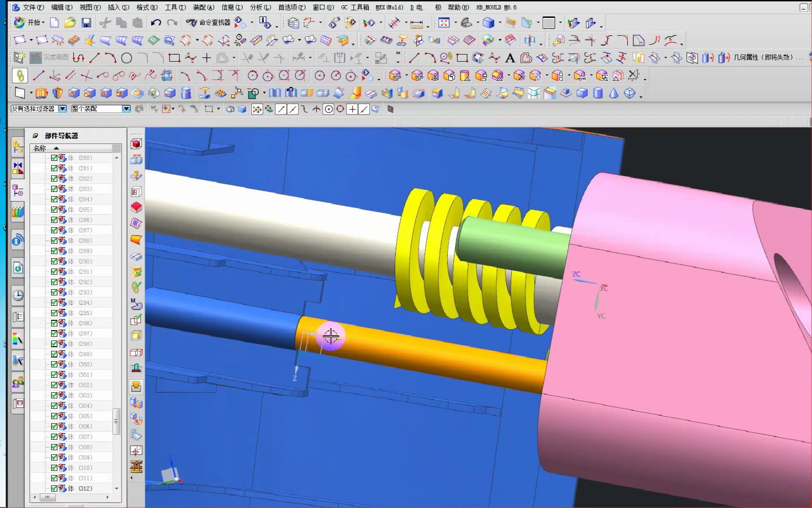
Task: Click the scissors Cut icon
Action: click(105, 23)
